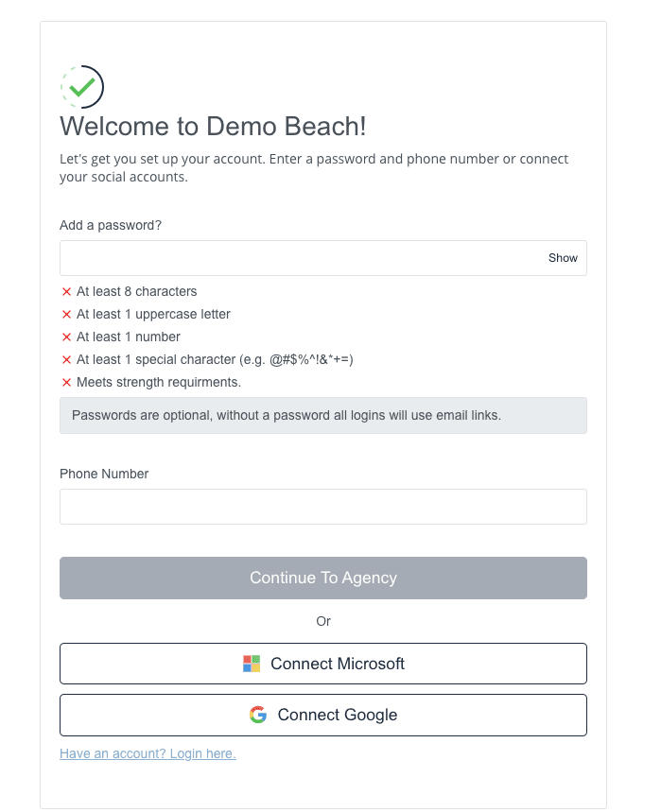The width and height of the screenshot is (661, 812).
Task: Click the 'Passwords are optional' notice text
Action: point(287,415)
